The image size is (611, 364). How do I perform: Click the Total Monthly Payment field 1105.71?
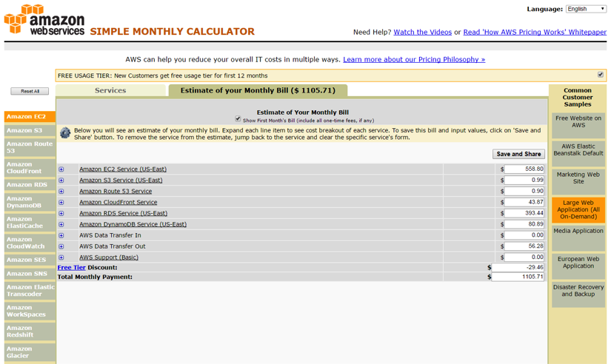[x=518, y=277]
